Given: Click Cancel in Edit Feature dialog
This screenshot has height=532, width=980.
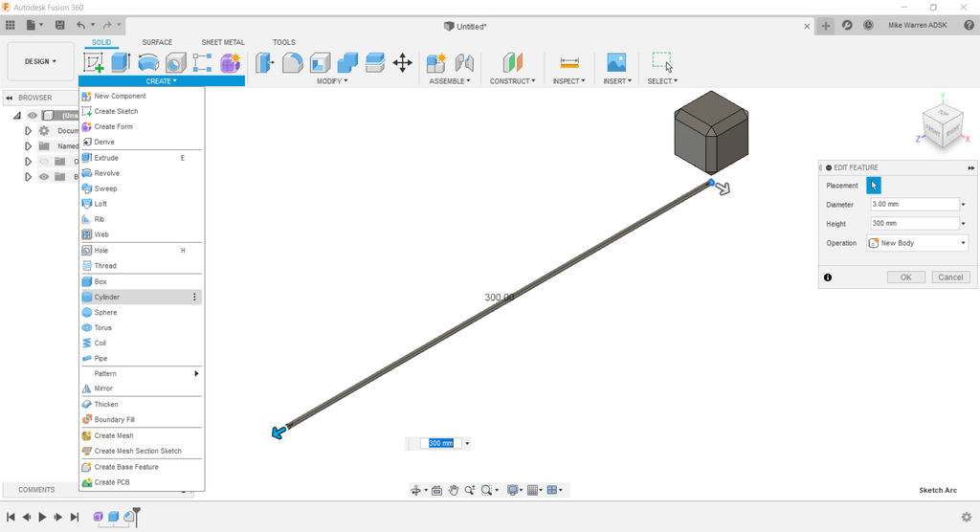Looking at the screenshot, I should 950,277.
